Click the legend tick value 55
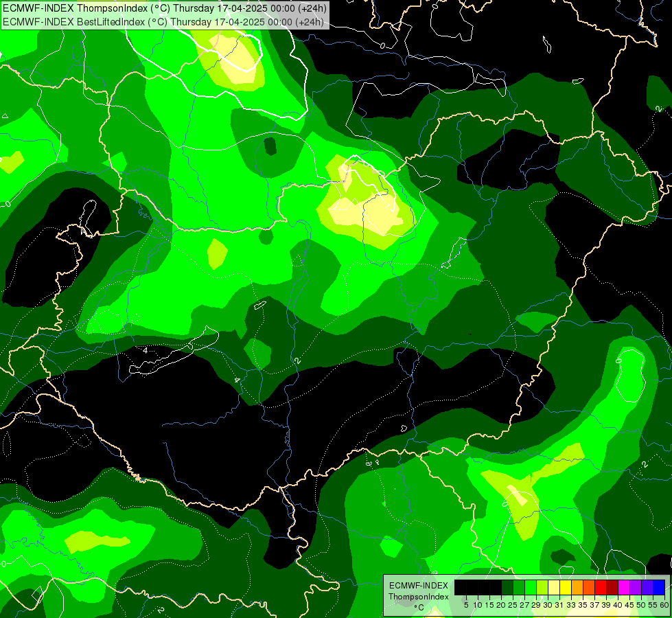This screenshot has width=672, height=618. click(x=653, y=605)
